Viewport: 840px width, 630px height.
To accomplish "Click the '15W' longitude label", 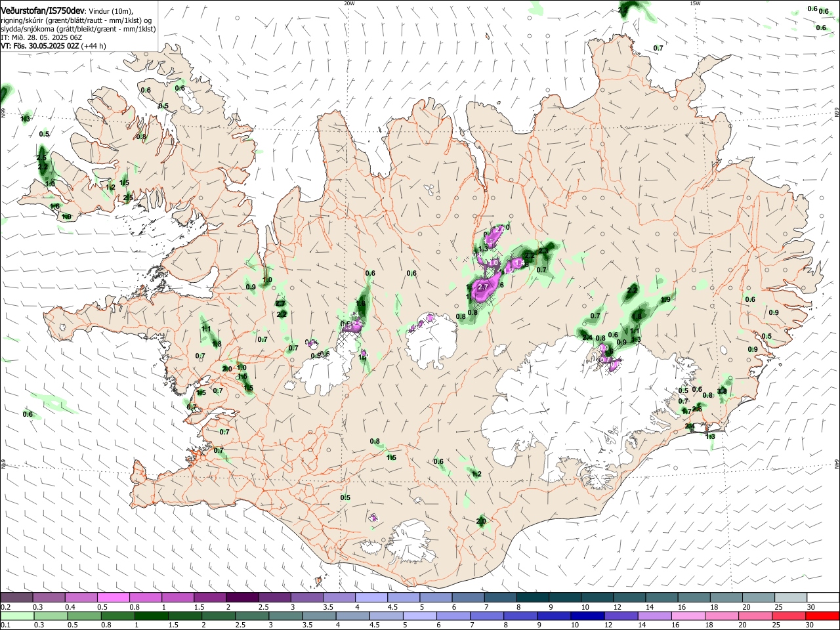I will [x=695, y=3].
